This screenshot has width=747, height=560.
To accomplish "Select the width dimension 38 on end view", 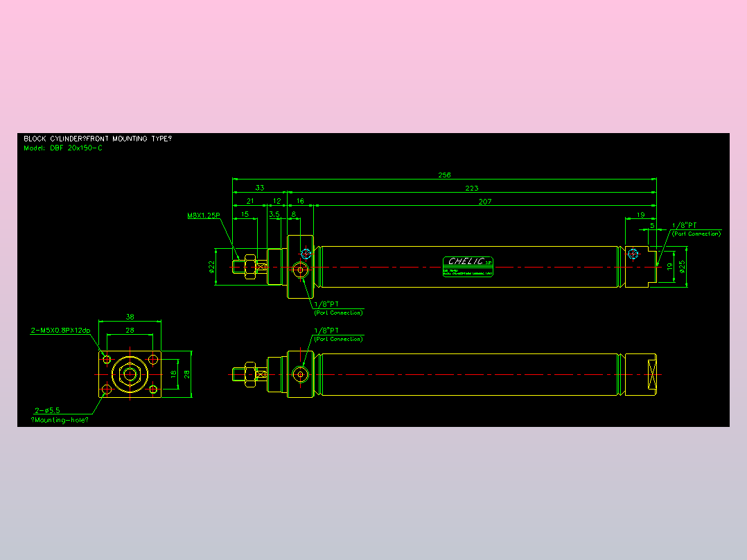I will click(130, 317).
